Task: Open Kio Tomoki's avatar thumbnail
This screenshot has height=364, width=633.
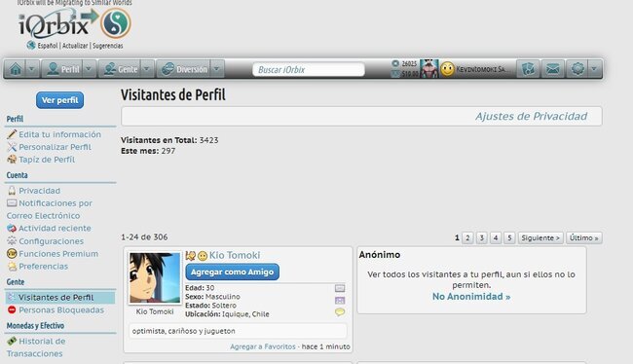Action: (155, 277)
